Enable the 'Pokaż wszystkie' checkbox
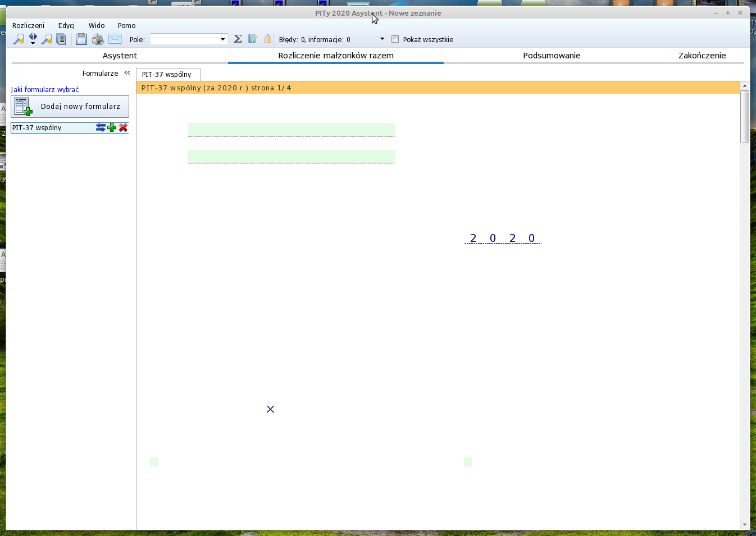This screenshot has width=756, height=536. pos(395,39)
